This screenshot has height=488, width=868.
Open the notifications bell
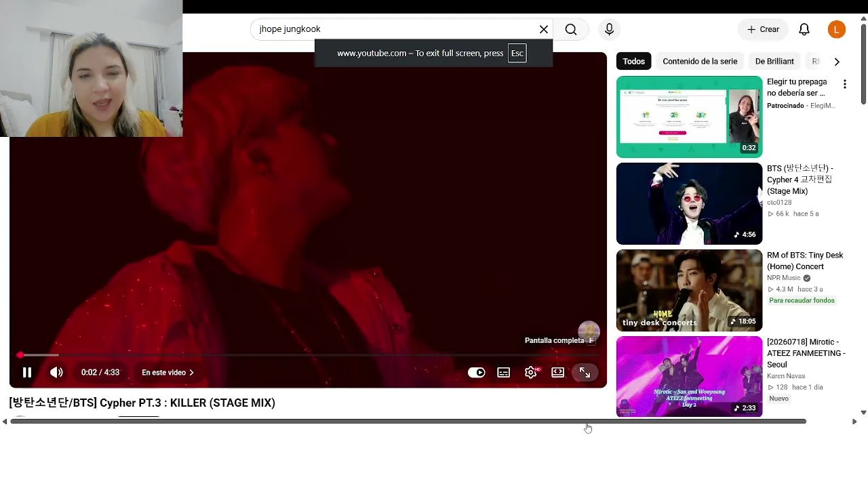804,29
